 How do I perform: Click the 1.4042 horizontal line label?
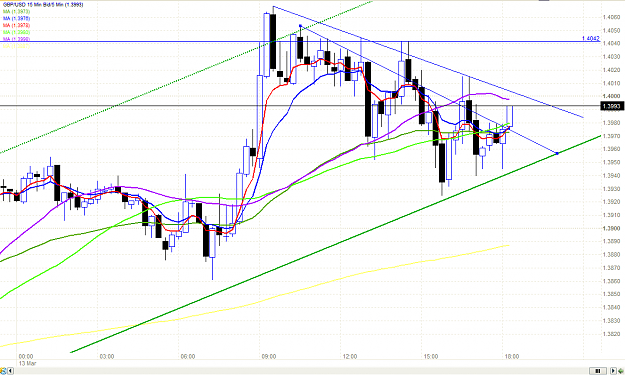click(x=590, y=38)
